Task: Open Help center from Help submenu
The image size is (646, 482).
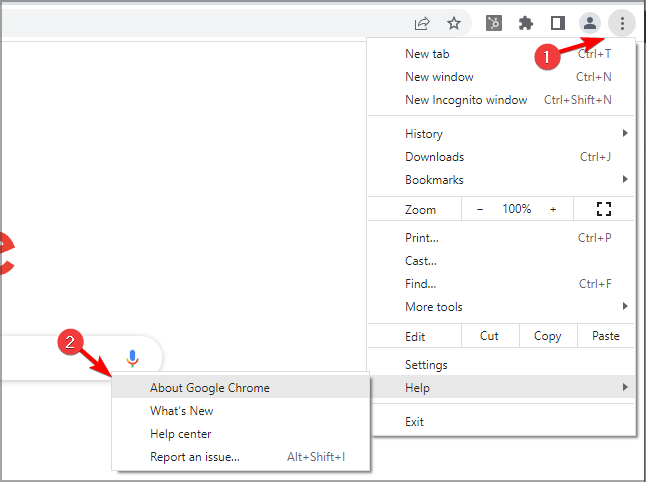Action: 241,434
